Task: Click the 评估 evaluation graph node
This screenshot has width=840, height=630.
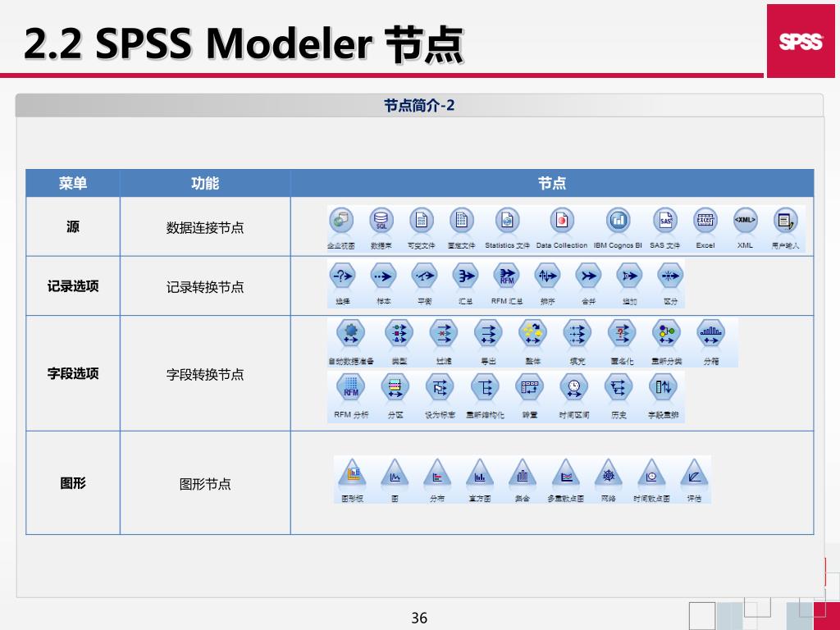Action: pos(694,473)
